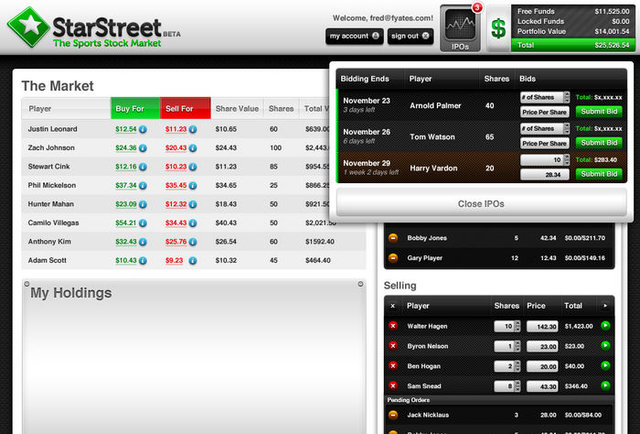Remove Sam Snead sell order with red X
640x434 pixels.
pyautogui.click(x=393, y=385)
